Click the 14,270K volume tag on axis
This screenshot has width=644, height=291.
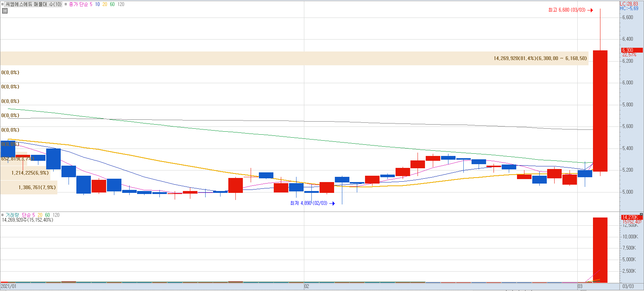click(x=632, y=217)
